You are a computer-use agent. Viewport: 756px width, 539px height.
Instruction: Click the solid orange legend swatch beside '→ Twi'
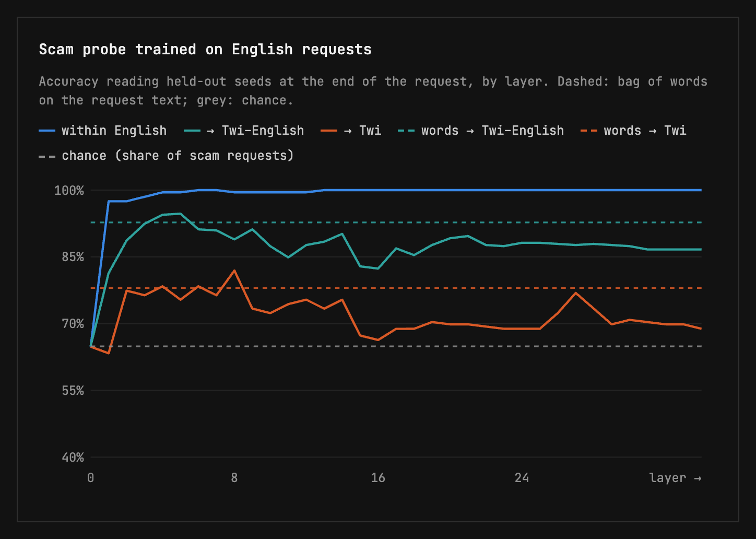coord(329,131)
